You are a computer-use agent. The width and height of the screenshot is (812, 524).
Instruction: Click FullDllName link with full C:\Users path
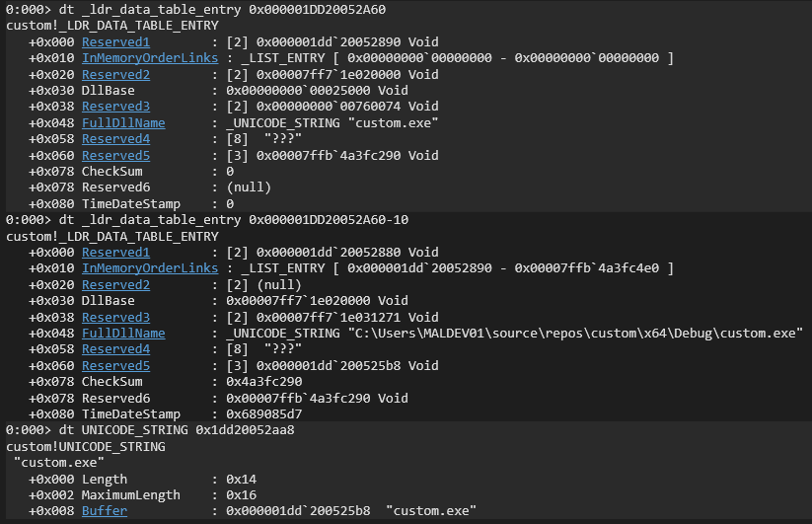pyautogui.click(x=123, y=333)
